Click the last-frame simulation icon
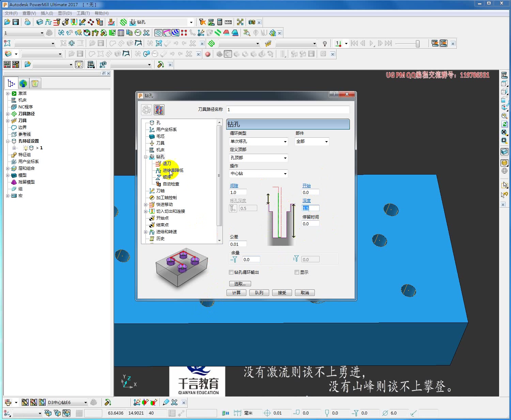The width and height of the screenshot is (511, 420). [388, 43]
